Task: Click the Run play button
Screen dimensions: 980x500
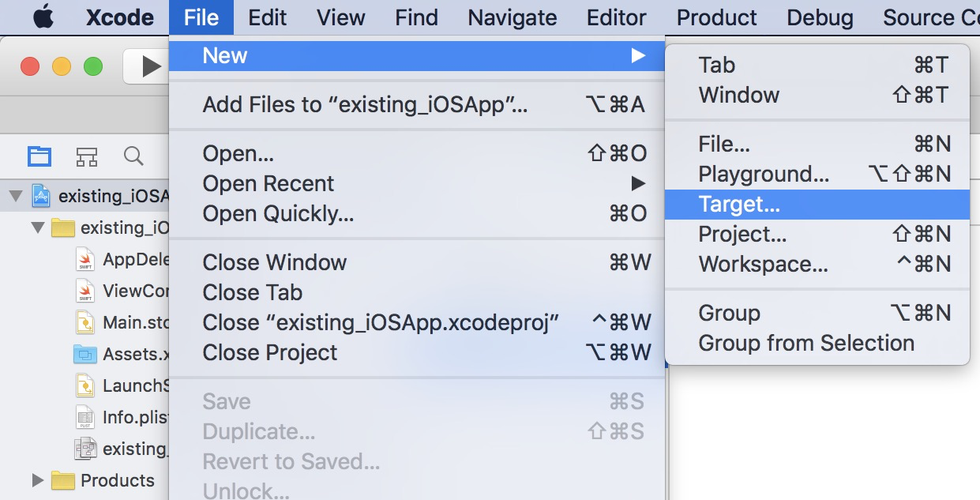Action: (x=151, y=66)
